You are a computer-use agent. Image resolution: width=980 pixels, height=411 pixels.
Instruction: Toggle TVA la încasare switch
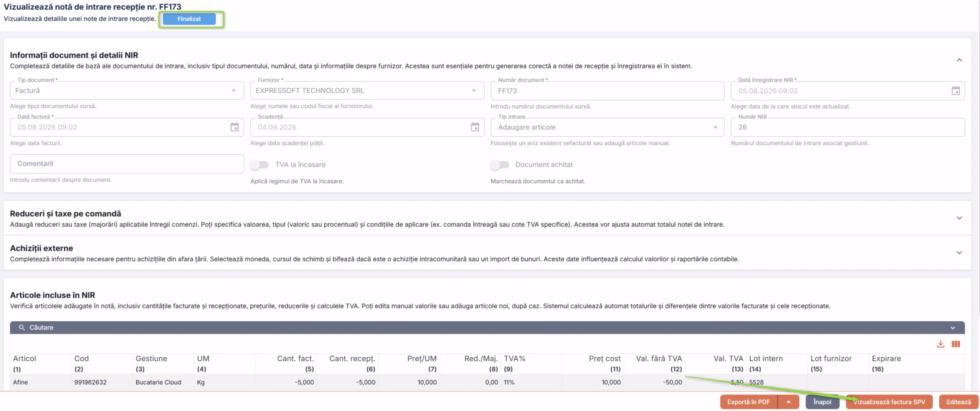click(260, 165)
